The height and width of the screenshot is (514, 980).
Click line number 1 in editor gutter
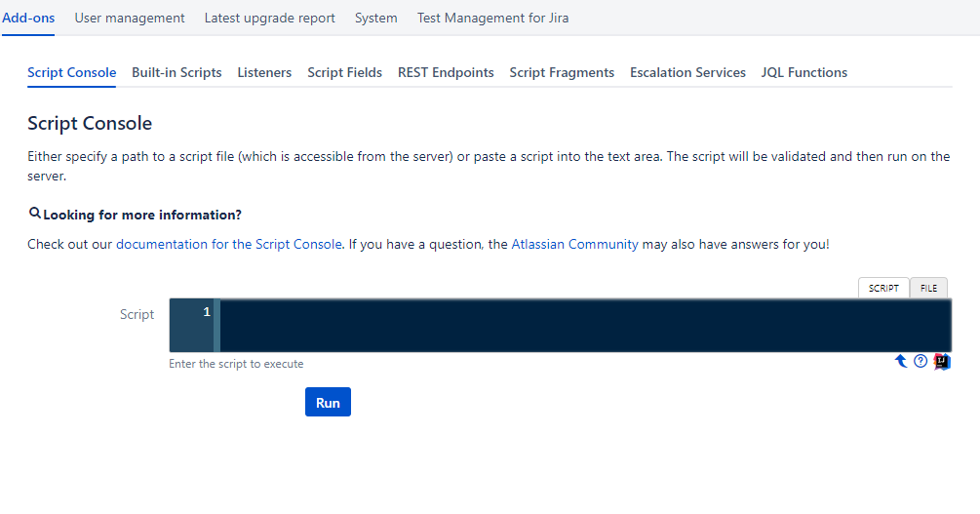pos(207,312)
